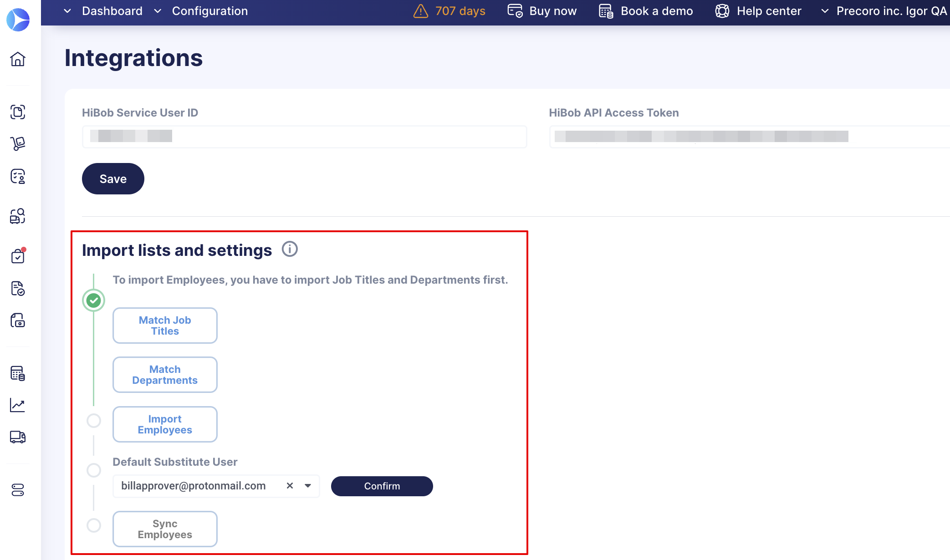Select the step circle beside Sync Employees
The height and width of the screenshot is (560, 950).
click(94, 525)
